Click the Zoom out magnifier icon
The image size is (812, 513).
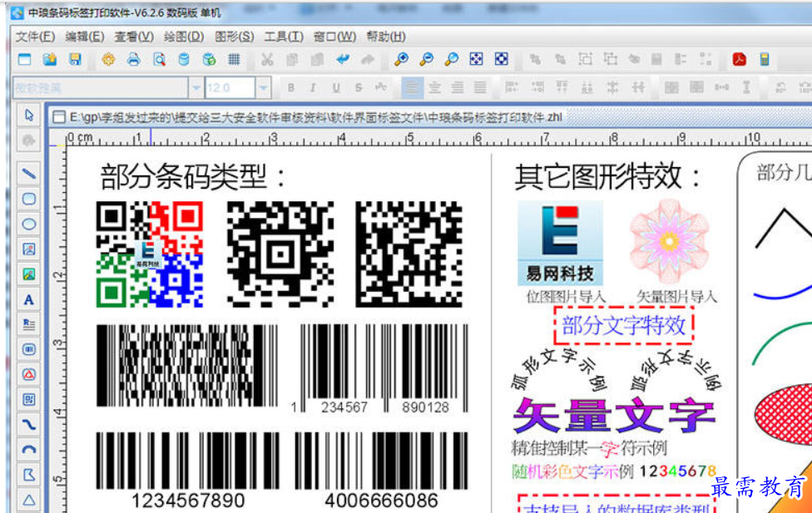426,60
